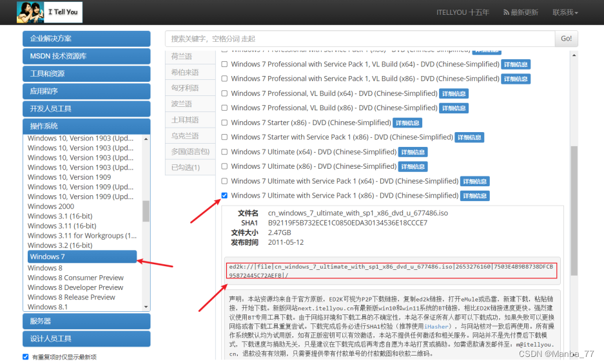Switch to the 多国(语言包) tab
604x364 pixels.
190,152
